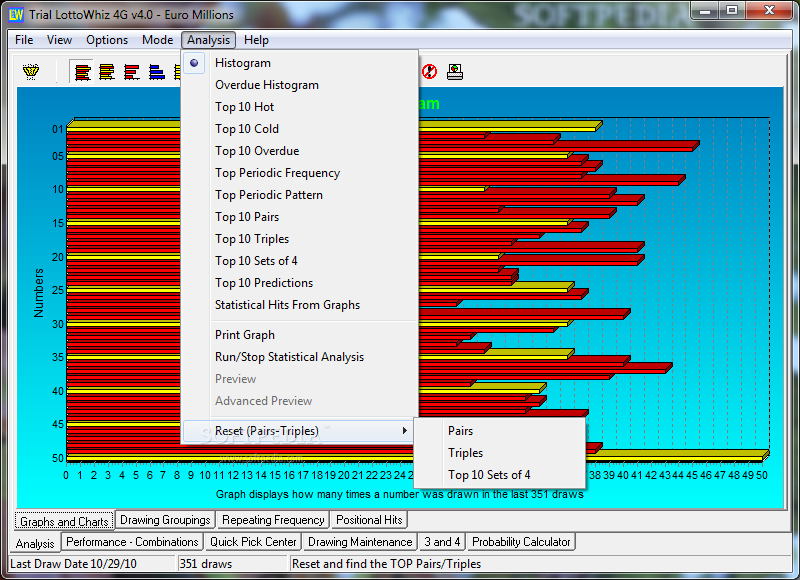
Task: Open the Options menu
Action: pyautogui.click(x=107, y=40)
